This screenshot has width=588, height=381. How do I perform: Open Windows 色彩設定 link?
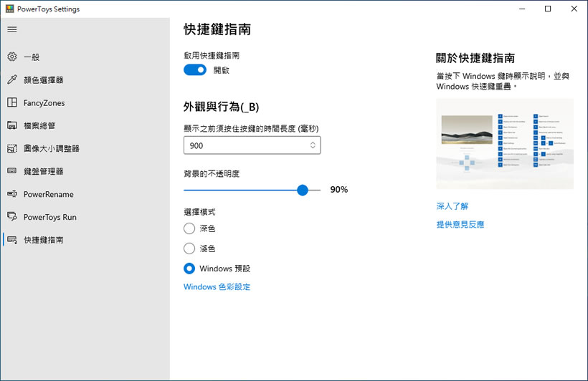pyautogui.click(x=217, y=287)
